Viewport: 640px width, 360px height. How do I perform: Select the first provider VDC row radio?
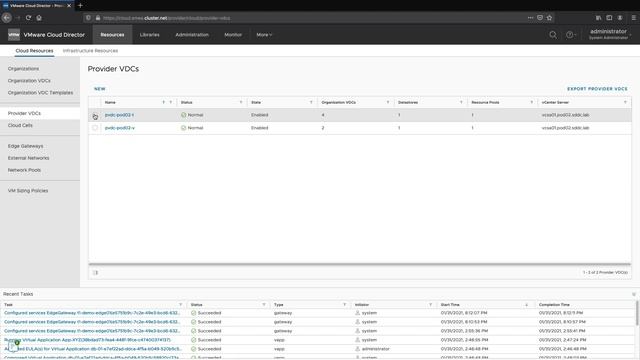click(95, 116)
